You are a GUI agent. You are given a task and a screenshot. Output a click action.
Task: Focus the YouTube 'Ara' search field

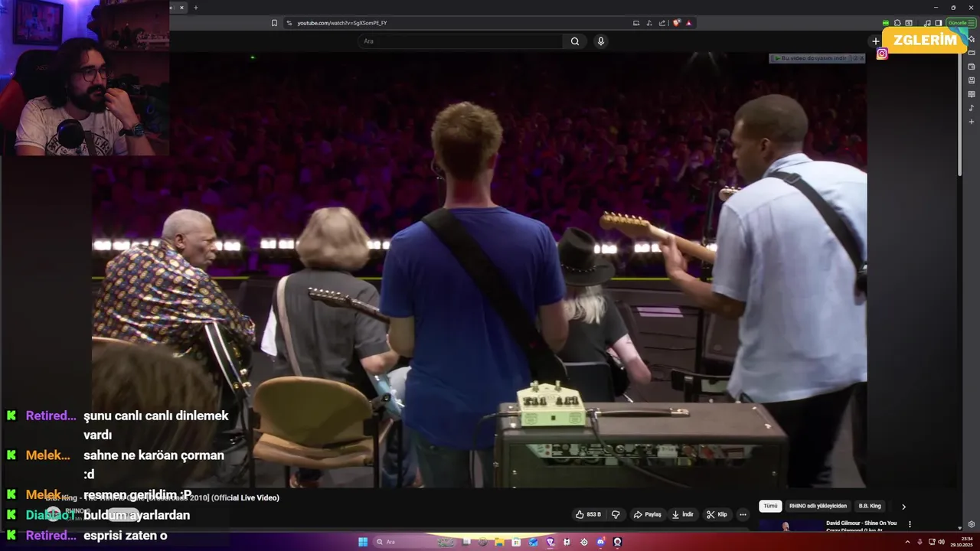pyautogui.click(x=459, y=41)
